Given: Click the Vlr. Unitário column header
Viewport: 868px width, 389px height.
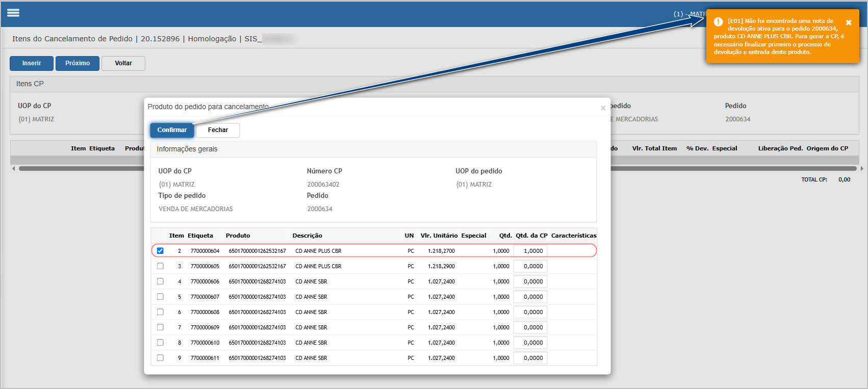Looking at the screenshot, I should [x=439, y=236].
